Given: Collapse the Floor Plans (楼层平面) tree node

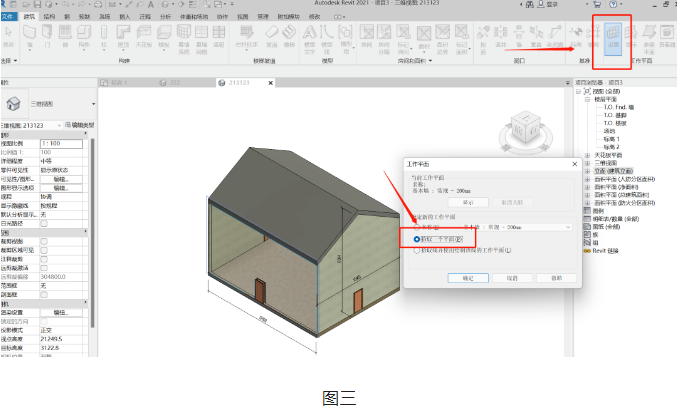Looking at the screenshot, I should [x=587, y=99].
